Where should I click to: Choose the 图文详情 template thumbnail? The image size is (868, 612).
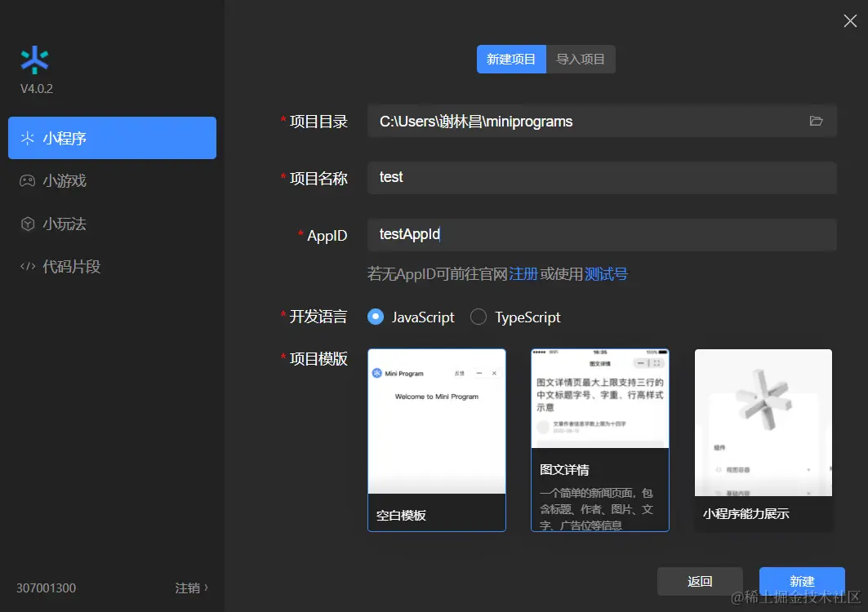[x=600, y=440]
